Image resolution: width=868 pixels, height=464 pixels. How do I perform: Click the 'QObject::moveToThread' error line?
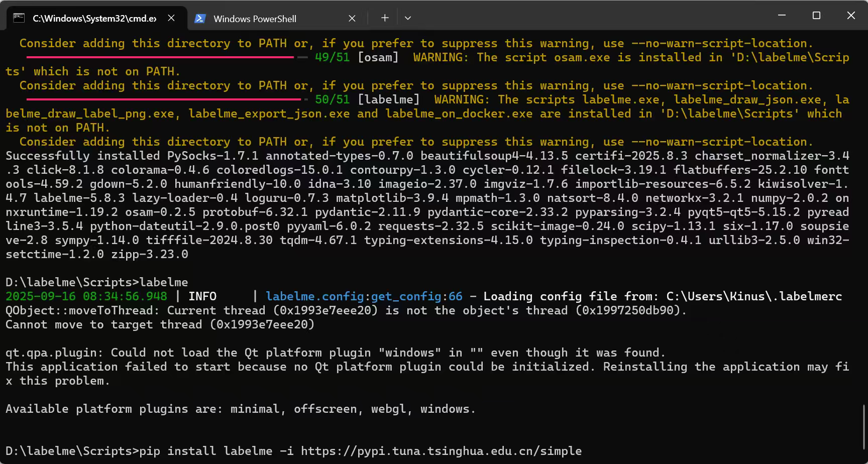tap(346, 310)
